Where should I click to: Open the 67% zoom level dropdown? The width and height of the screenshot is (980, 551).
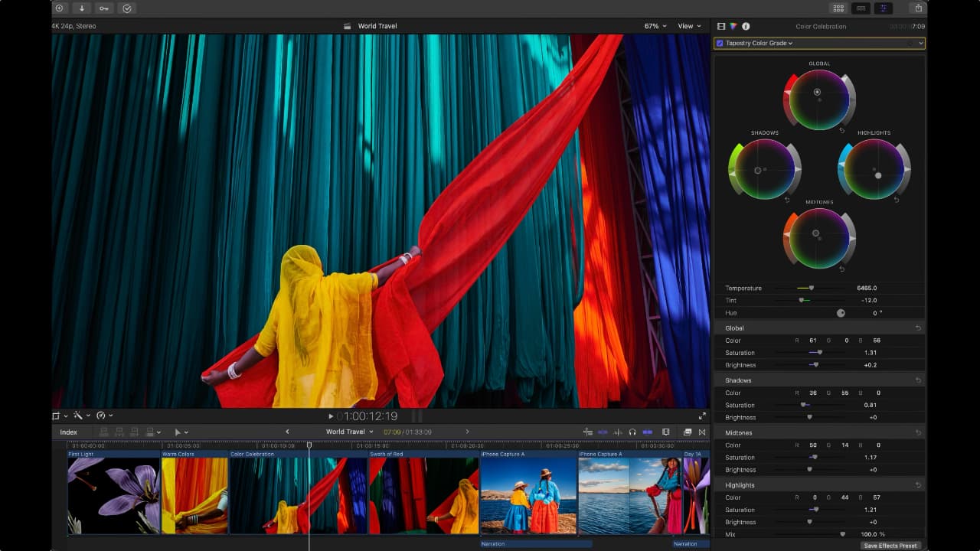[653, 25]
